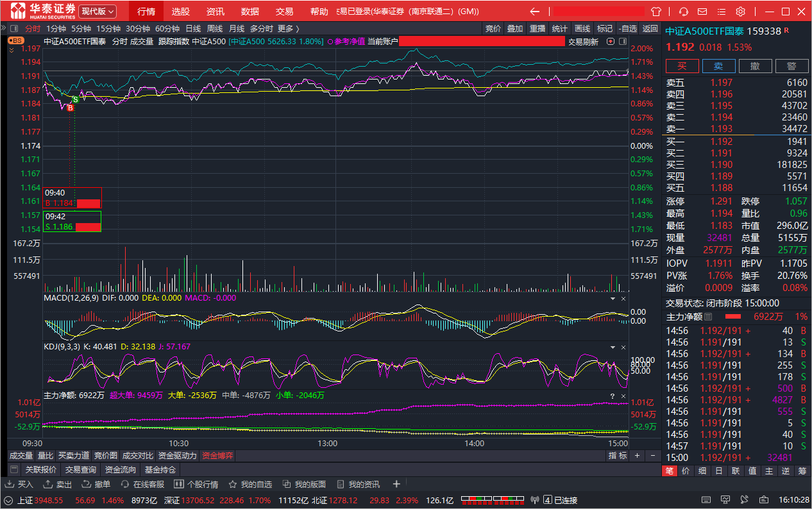Viewport: 812px width, 509px height.
Task: Open the 现代版 version dropdown
Action: click(98, 12)
